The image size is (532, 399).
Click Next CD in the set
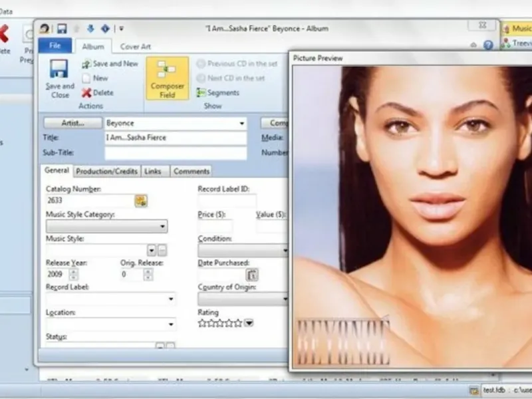coord(230,78)
